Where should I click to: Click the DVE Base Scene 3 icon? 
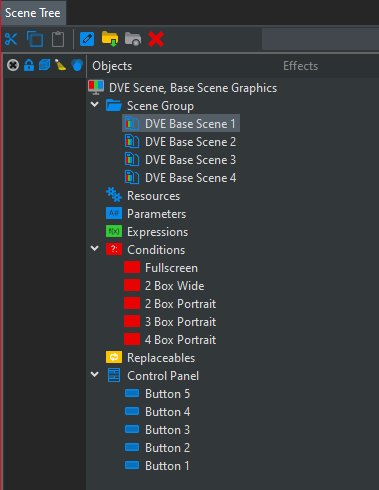click(132, 159)
